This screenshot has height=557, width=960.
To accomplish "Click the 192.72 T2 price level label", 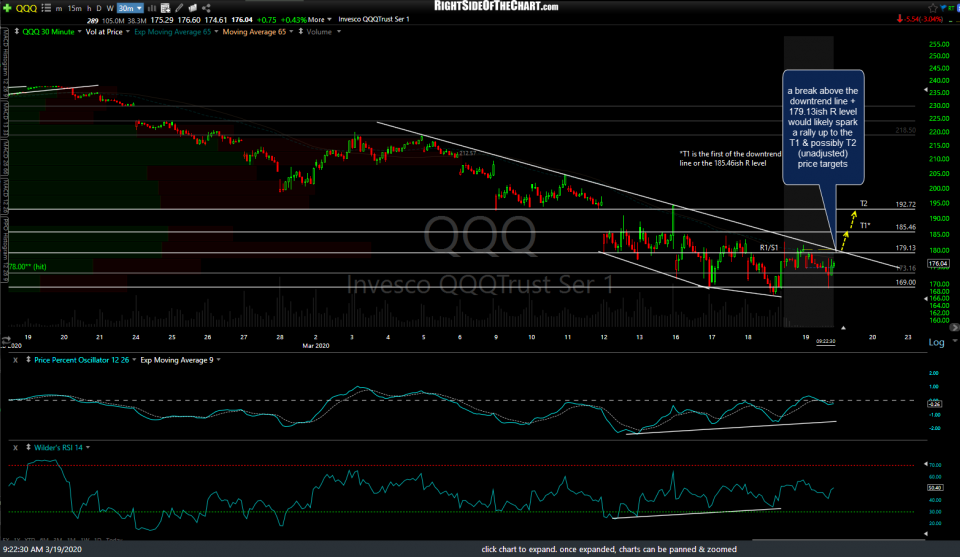I will coord(906,204).
